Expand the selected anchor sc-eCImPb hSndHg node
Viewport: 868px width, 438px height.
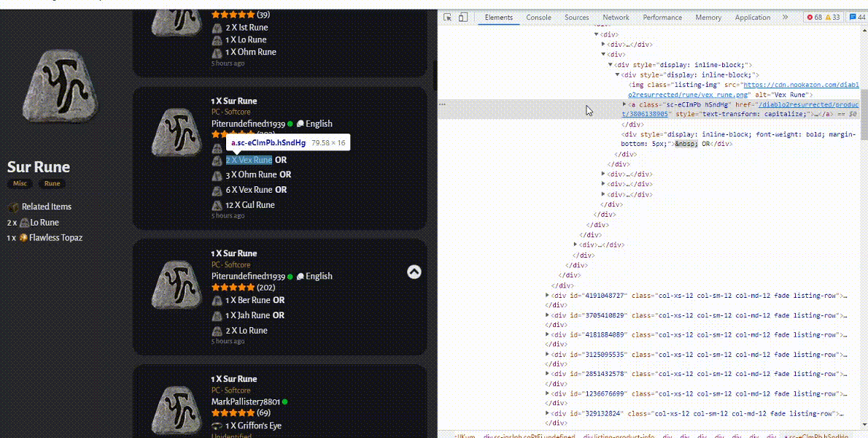pyautogui.click(x=625, y=104)
